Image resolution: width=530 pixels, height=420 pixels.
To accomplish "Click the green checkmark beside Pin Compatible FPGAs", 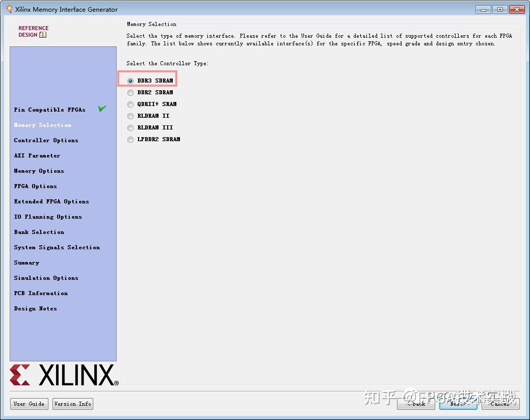I will tap(102, 108).
